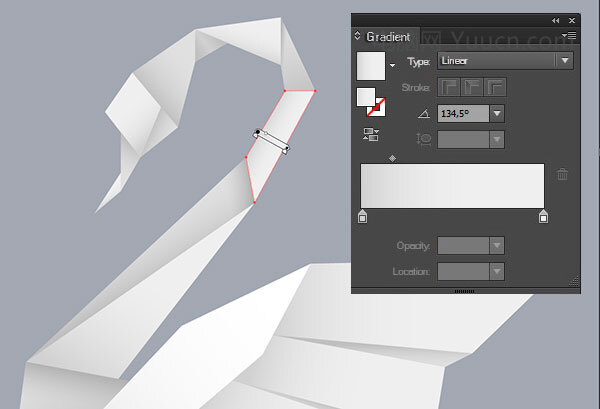Click the reverse gradient icon

pyautogui.click(x=371, y=135)
